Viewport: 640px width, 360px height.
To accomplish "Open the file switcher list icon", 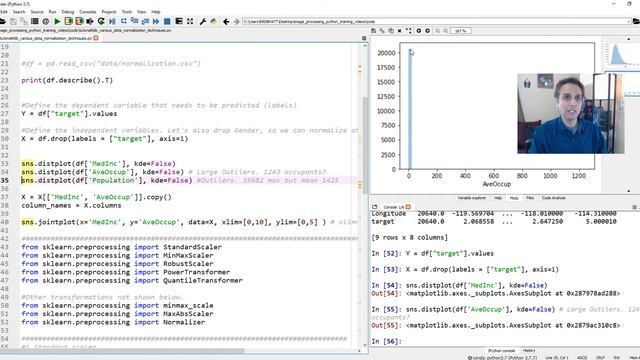I will coord(35,21).
